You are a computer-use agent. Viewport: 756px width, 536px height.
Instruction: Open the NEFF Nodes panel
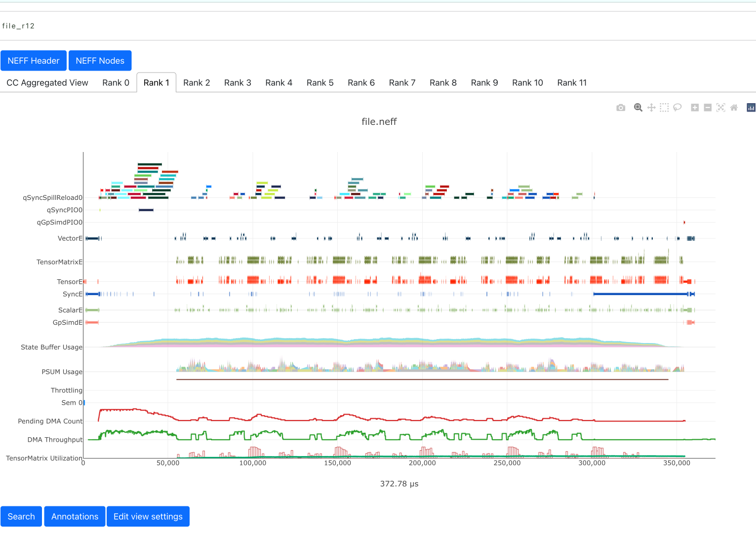[x=100, y=61]
